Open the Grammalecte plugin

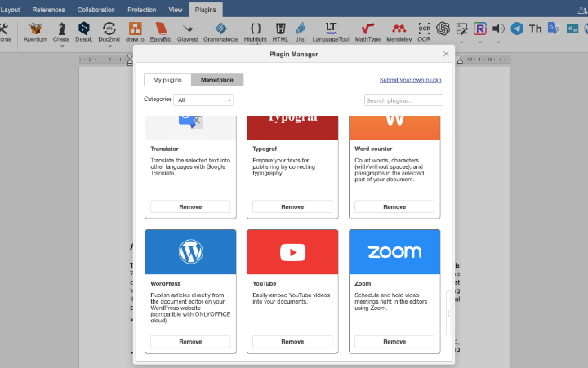pyautogui.click(x=220, y=32)
